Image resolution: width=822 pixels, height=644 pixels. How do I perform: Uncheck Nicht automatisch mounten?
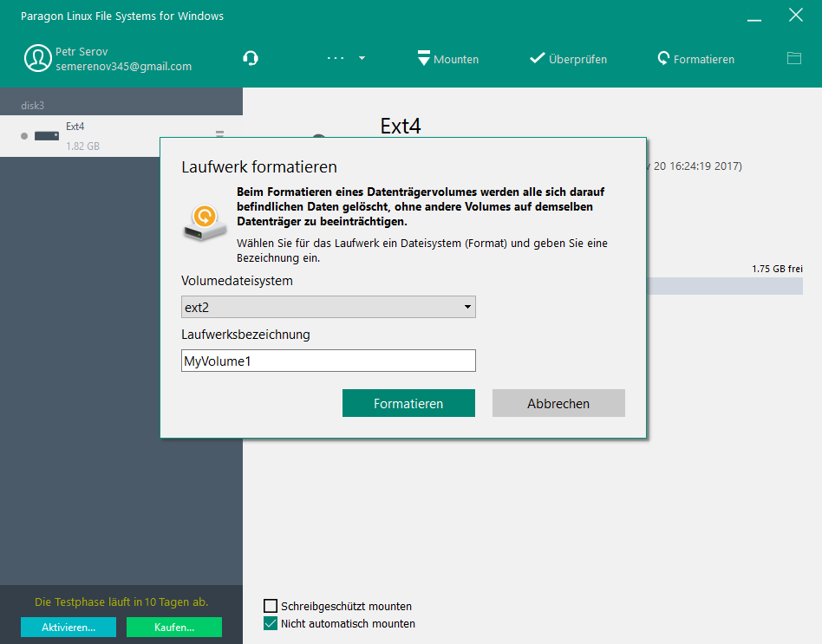[271, 623]
